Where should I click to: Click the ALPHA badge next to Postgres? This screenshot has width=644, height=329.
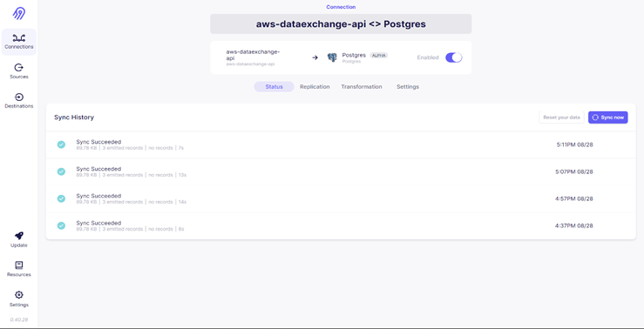(x=379, y=56)
